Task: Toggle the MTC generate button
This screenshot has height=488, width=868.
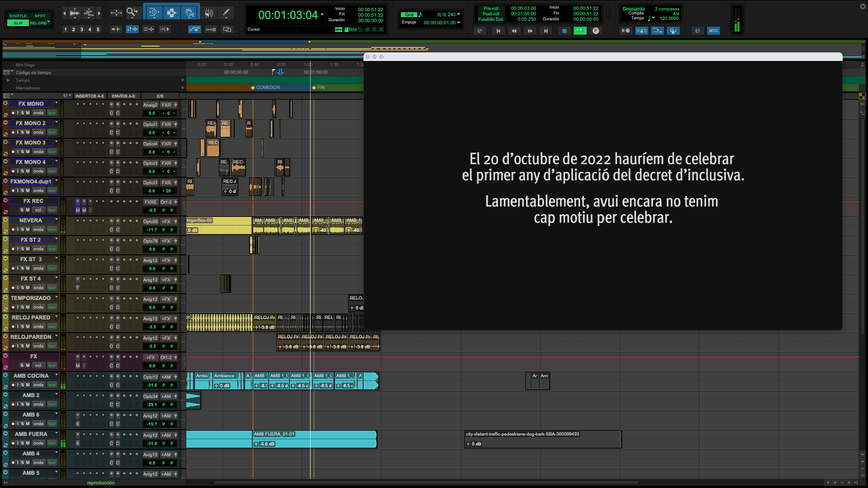Action: tap(713, 31)
